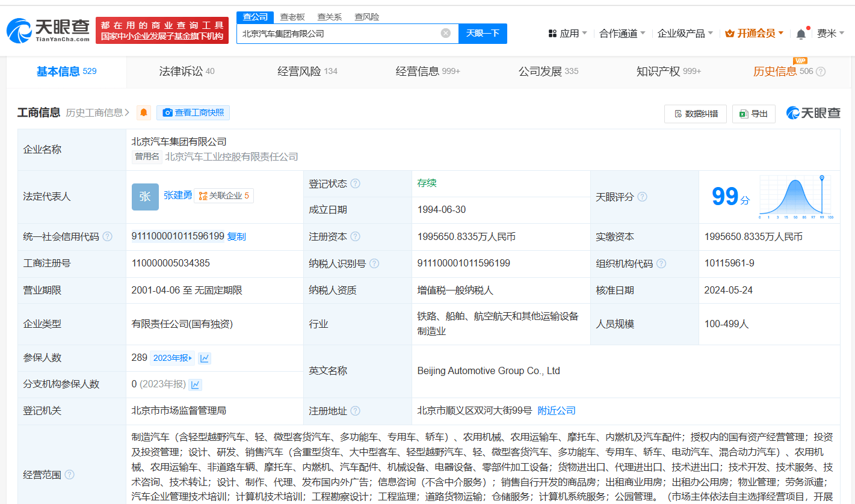Expand the 应用 dropdown menu

[x=568, y=34]
